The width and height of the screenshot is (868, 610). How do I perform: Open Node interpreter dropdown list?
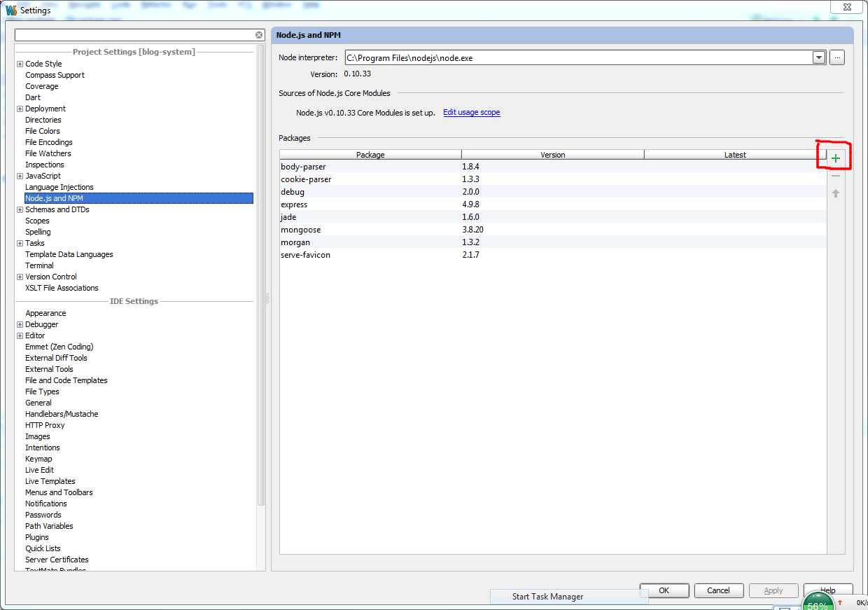pyautogui.click(x=819, y=58)
